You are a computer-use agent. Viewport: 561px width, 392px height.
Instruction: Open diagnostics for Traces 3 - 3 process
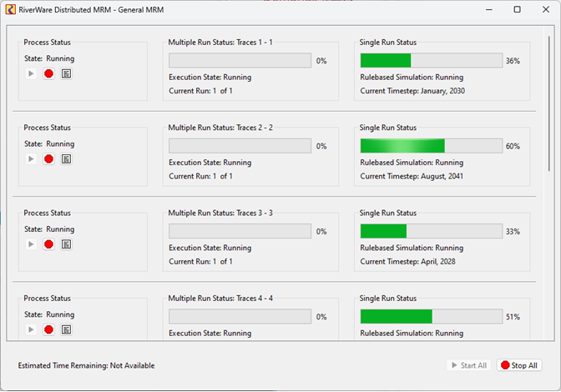click(66, 244)
